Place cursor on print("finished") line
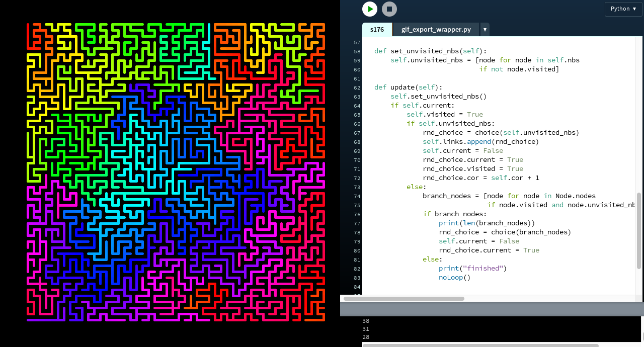644x347 pixels. tap(472, 269)
